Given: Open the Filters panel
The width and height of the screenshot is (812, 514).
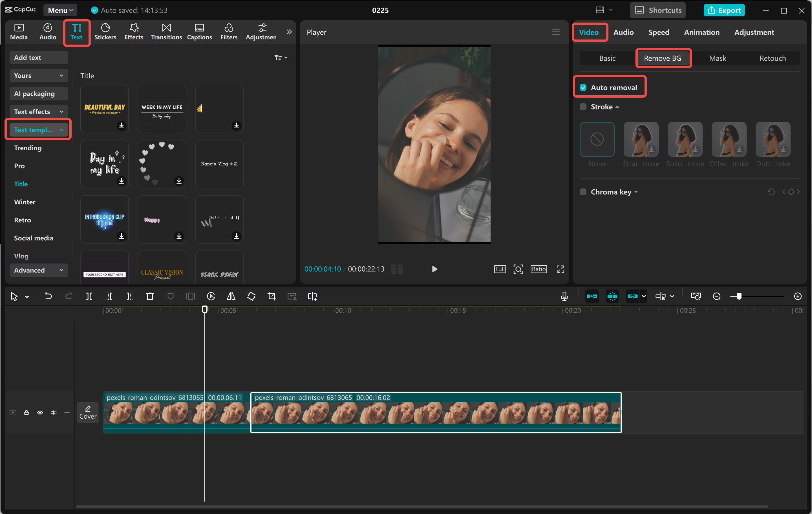Looking at the screenshot, I should point(229,31).
